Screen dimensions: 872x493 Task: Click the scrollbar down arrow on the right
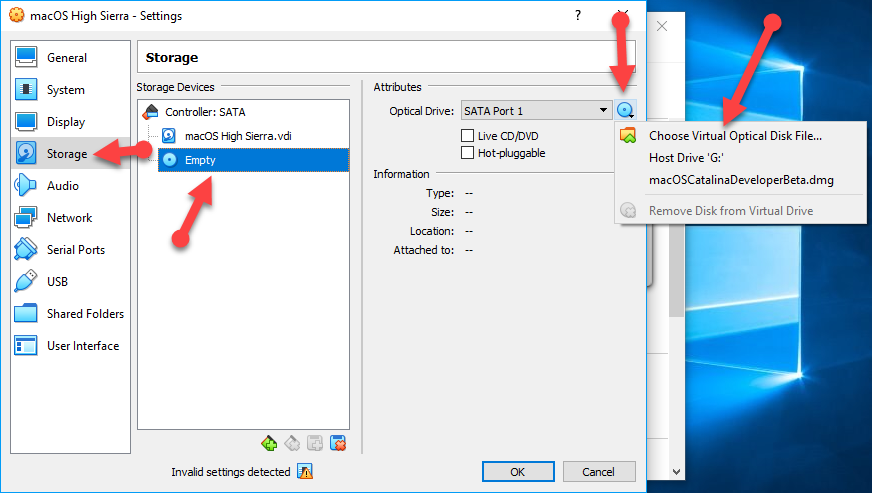tap(677, 471)
